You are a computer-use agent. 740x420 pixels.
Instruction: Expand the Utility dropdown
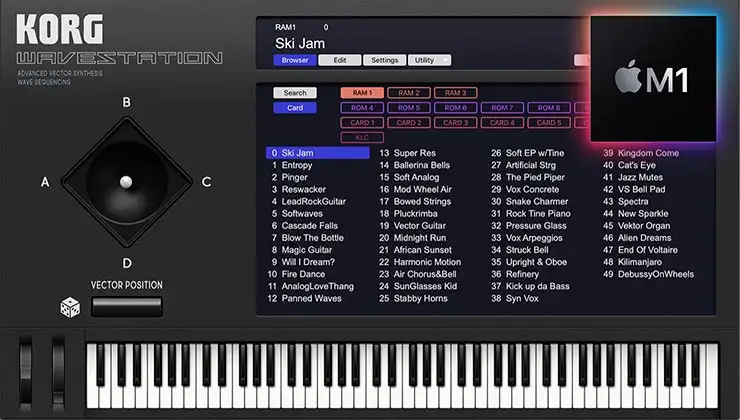coord(429,60)
